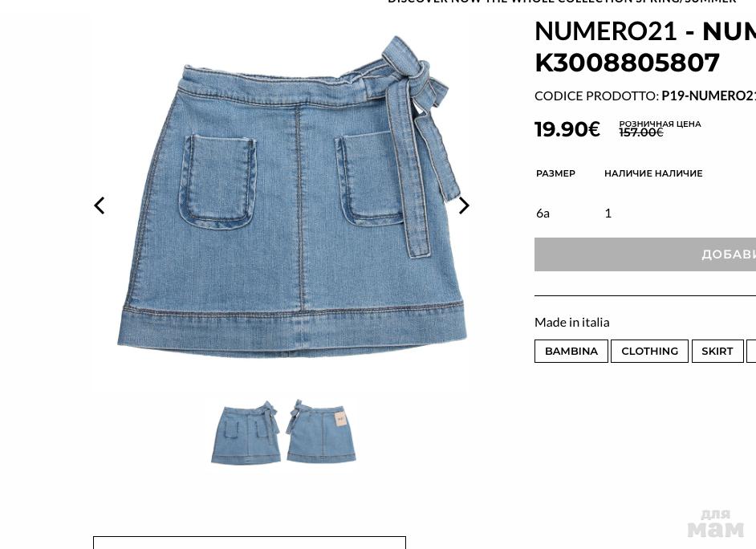756x549 pixels.
Task: Open the Discover Now collection banner at top
Action: (x=562, y=2)
